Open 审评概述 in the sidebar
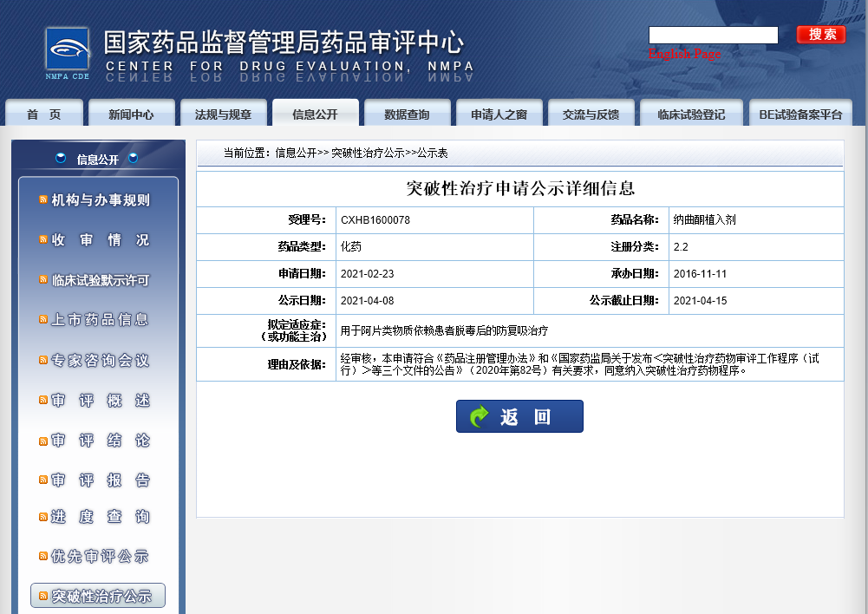Screen dimensions: 868x614 coord(101,401)
